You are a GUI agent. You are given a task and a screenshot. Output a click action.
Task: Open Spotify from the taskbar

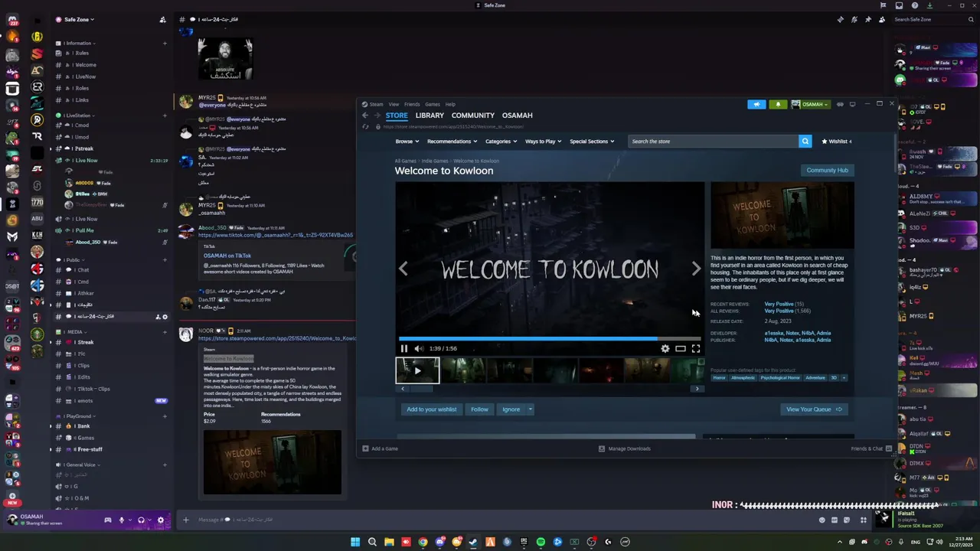pos(541,542)
